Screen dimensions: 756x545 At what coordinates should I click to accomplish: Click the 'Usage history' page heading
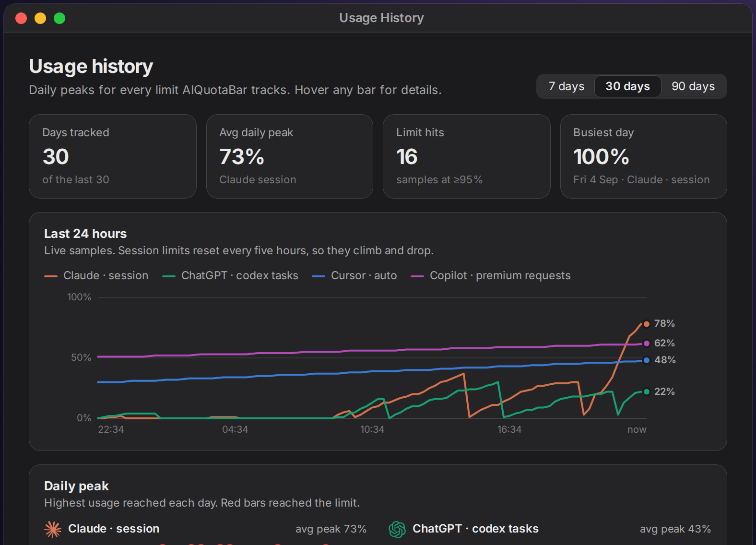coord(91,66)
